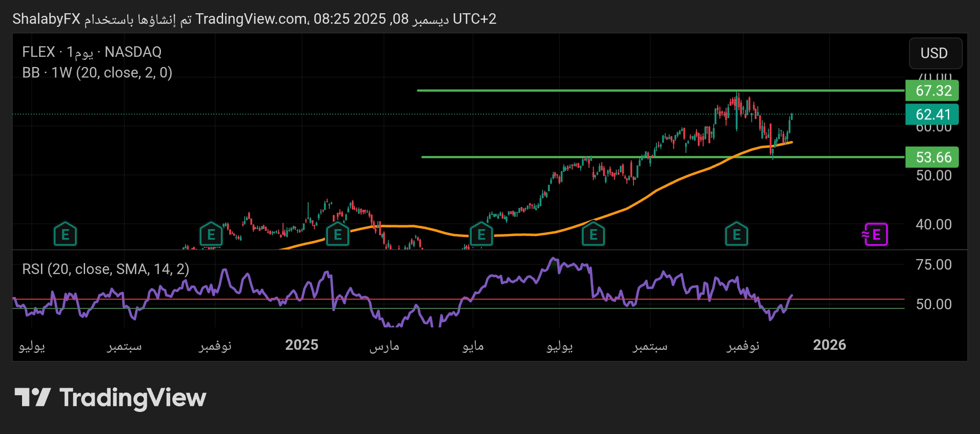Click the TradingView logo at bottom left
This screenshot has width=980, height=434.
pos(110,397)
